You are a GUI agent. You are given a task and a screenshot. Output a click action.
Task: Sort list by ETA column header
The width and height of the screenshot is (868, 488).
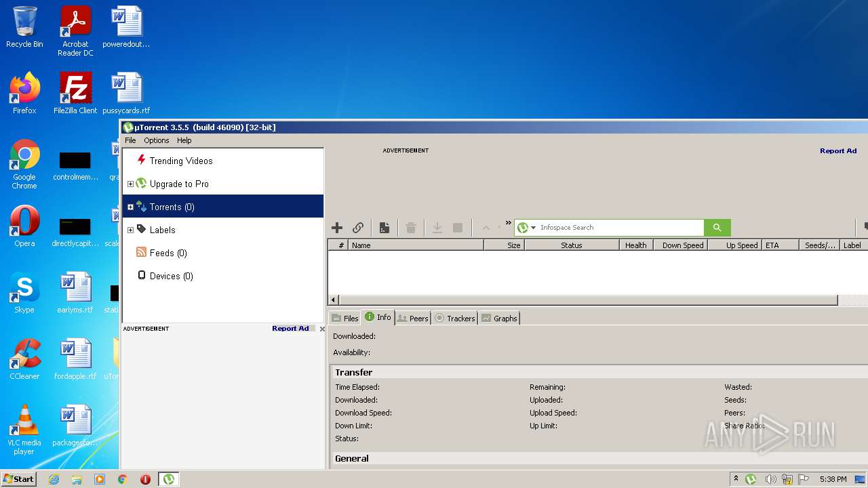pos(780,245)
